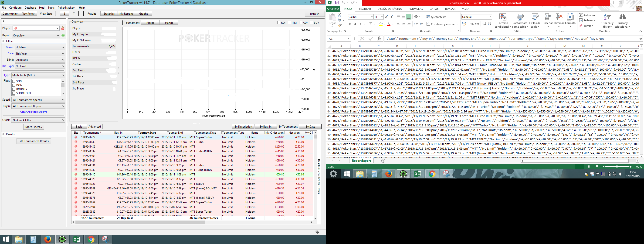Open the Database menu in PokerTracker

point(30,8)
